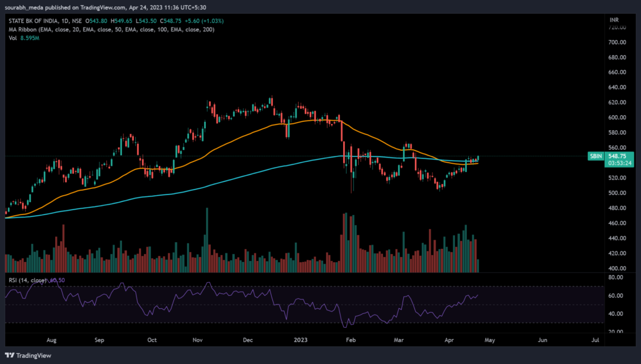Click the 640.00 price axis label

617,87
